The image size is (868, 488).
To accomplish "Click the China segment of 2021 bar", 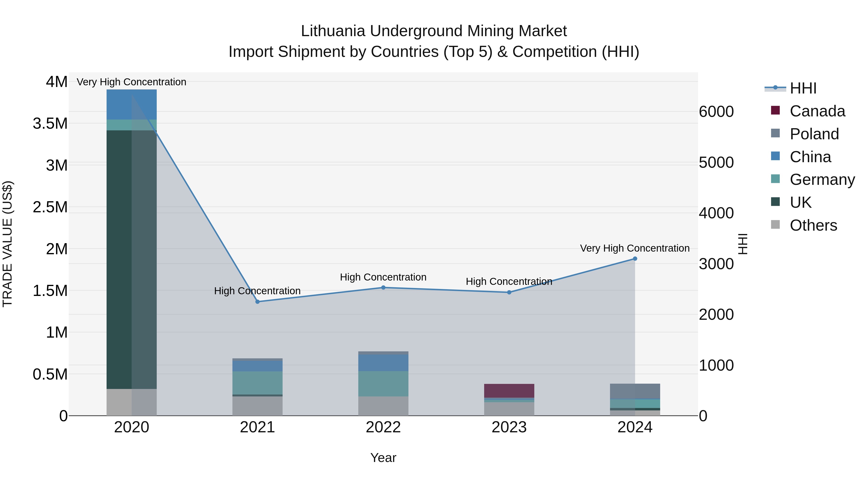I will 258,366.
